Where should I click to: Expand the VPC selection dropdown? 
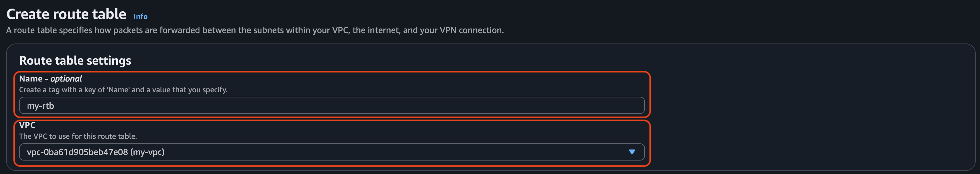tap(331, 152)
